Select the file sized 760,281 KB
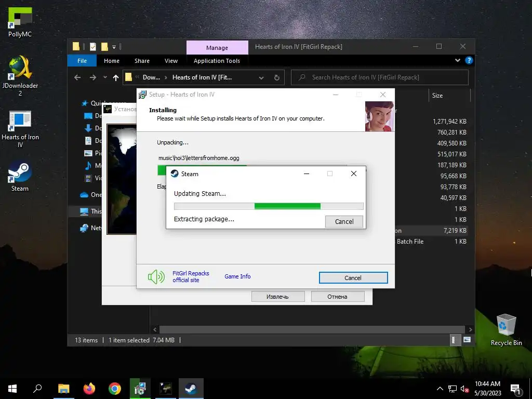The width and height of the screenshot is (532, 399). (x=451, y=132)
